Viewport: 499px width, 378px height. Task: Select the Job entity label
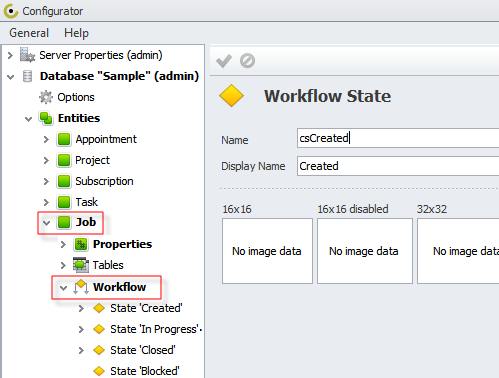point(86,222)
